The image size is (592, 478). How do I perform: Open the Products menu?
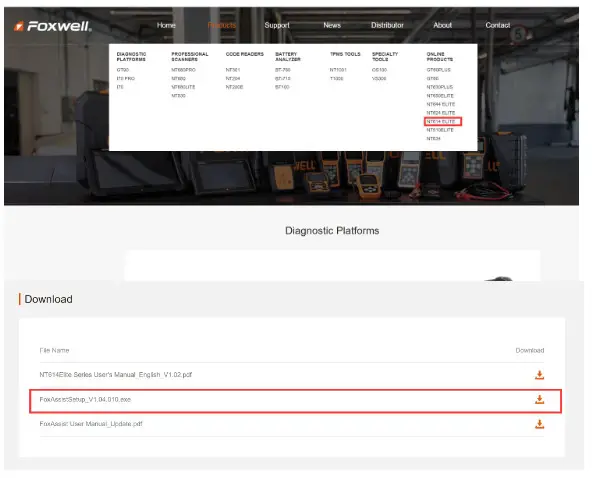223,25
